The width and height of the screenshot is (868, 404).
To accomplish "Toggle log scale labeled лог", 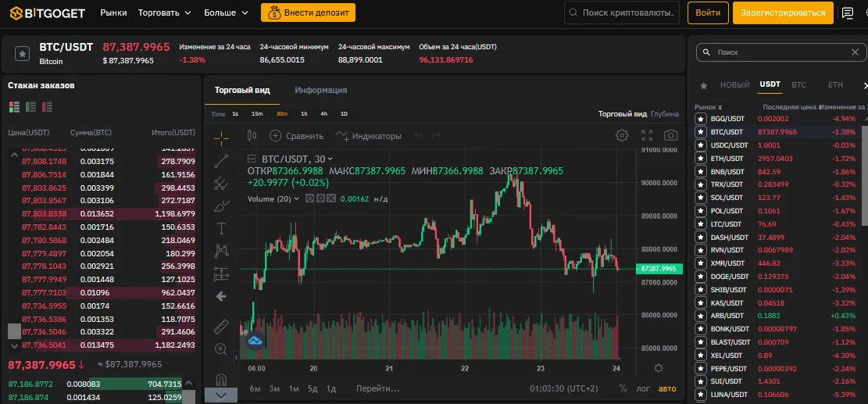I will pos(643,388).
